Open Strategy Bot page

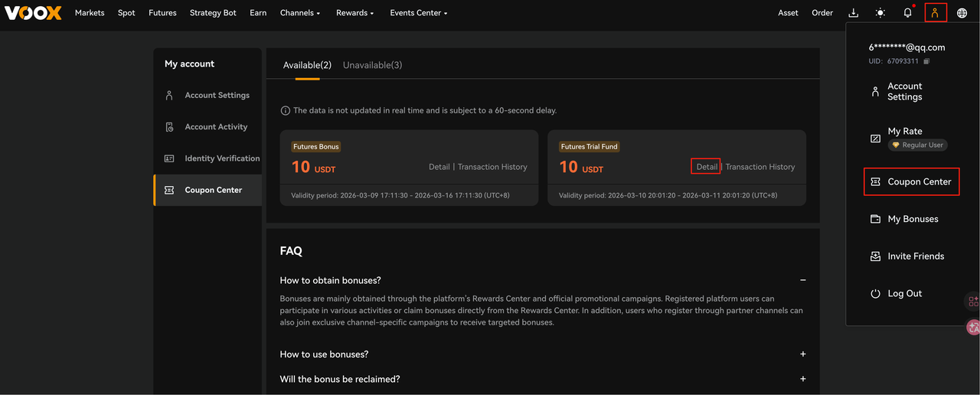[x=213, y=13]
